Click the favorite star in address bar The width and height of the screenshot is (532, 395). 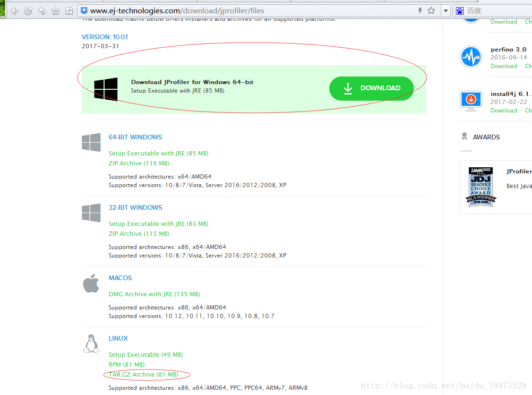[431, 10]
